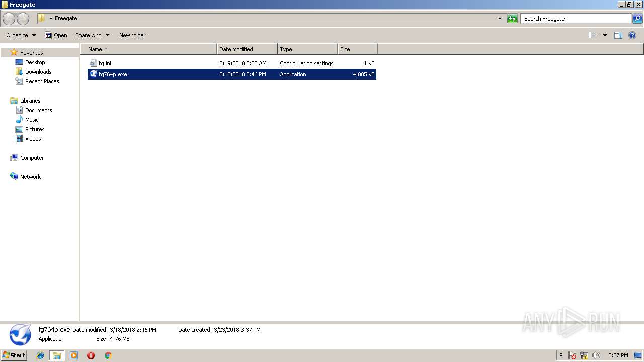Select Documents library in sidebar
Image resolution: width=644 pixels, height=362 pixels.
pyautogui.click(x=39, y=110)
